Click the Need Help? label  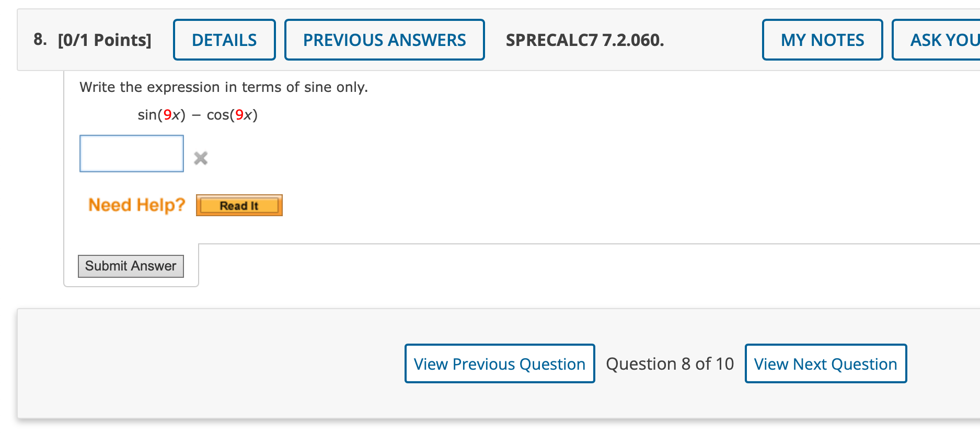coord(136,205)
